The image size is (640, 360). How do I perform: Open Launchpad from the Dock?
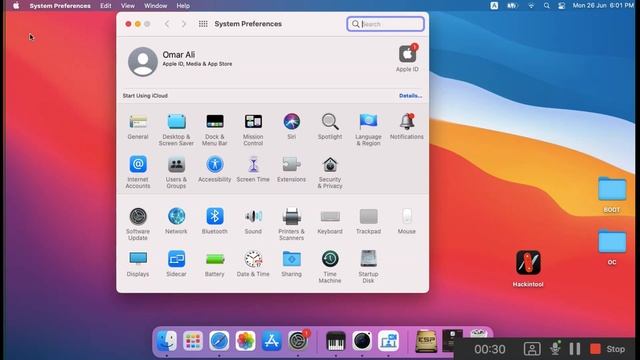point(193,341)
